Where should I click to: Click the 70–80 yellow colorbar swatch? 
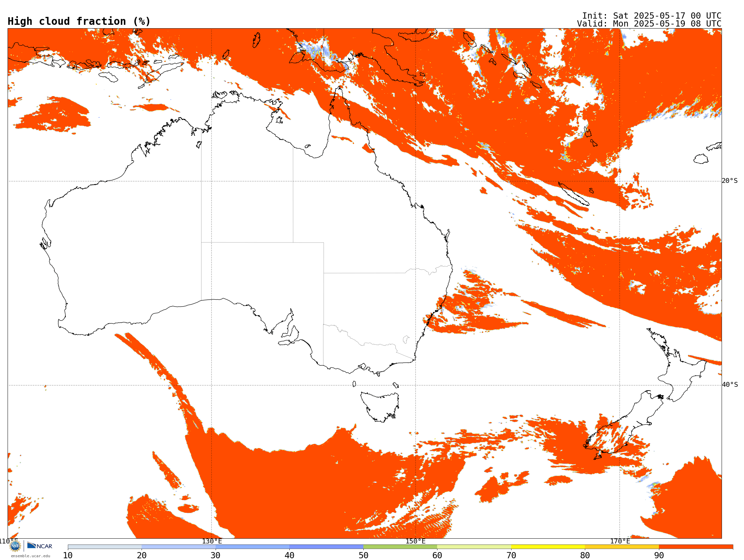(548, 547)
